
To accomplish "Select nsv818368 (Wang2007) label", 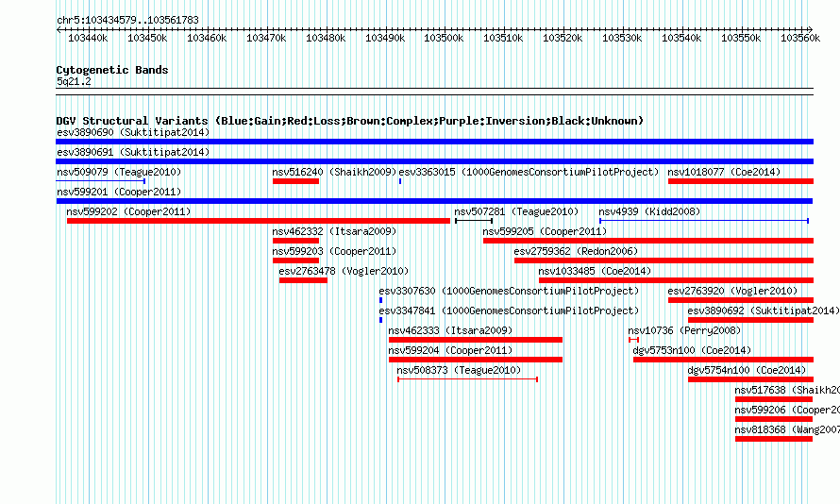I will [787, 429].
